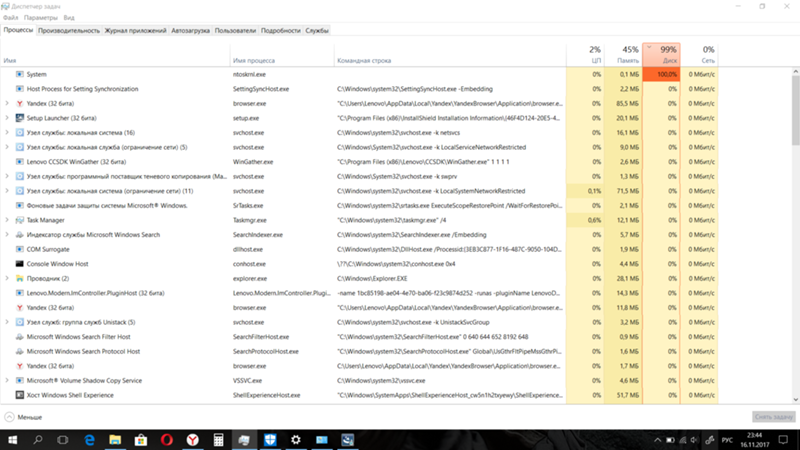Select the SrTasks.exe process name
This screenshot has width=800, height=450.
248,206
